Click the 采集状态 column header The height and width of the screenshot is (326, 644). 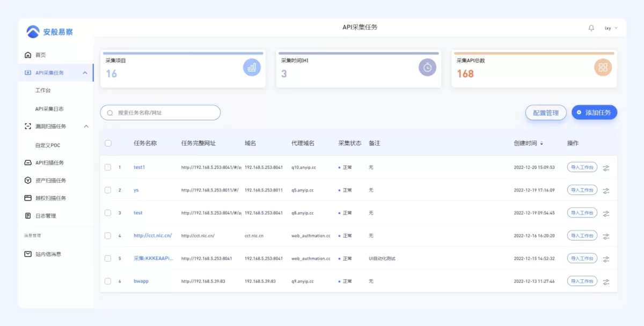pyautogui.click(x=350, y=143)
